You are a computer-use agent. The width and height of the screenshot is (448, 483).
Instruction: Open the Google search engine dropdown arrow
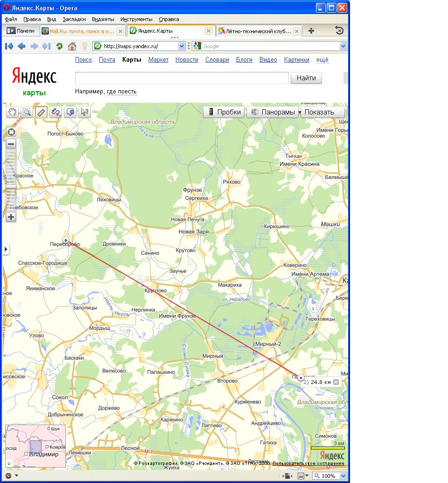pyautogui.click(x=343, y=46)
